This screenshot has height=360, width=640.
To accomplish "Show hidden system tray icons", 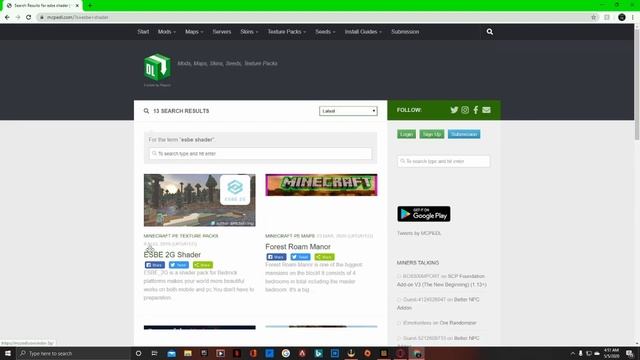I will point(572,353).
